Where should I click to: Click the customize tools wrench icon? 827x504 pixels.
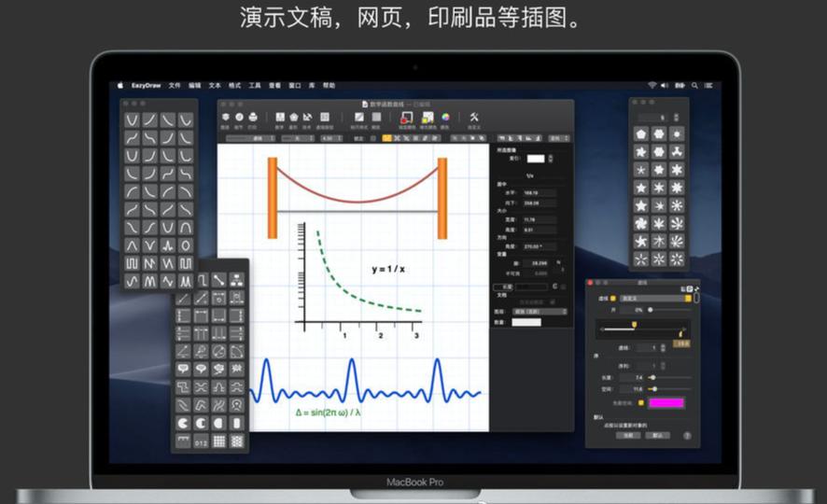pos(473,118)
